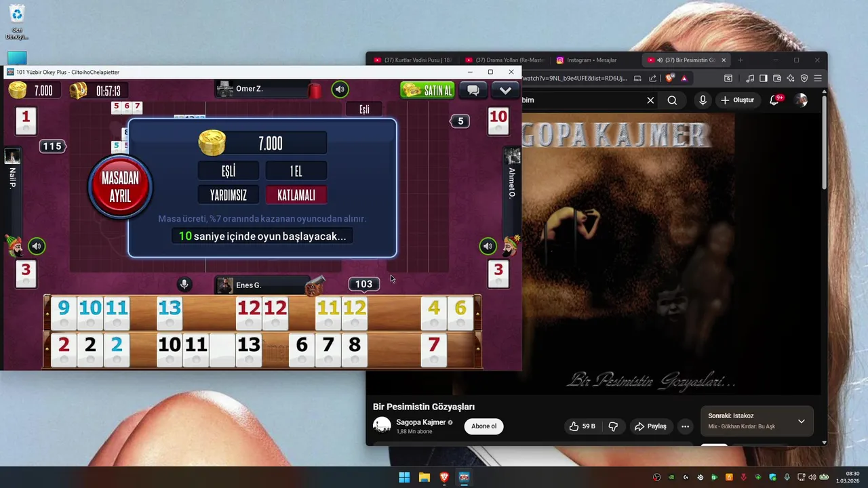Click the Brave Shields lion icon
The width and height of the screenshot is (868, 488).
669,79
